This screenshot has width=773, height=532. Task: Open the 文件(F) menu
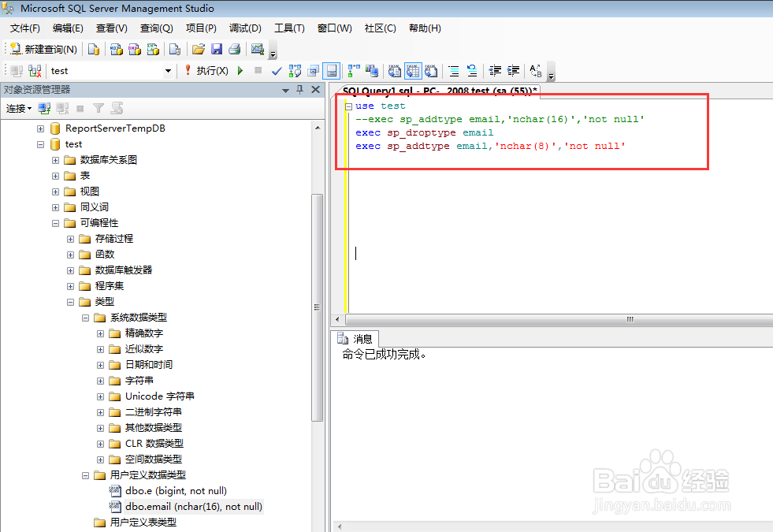tap(24, 28)
